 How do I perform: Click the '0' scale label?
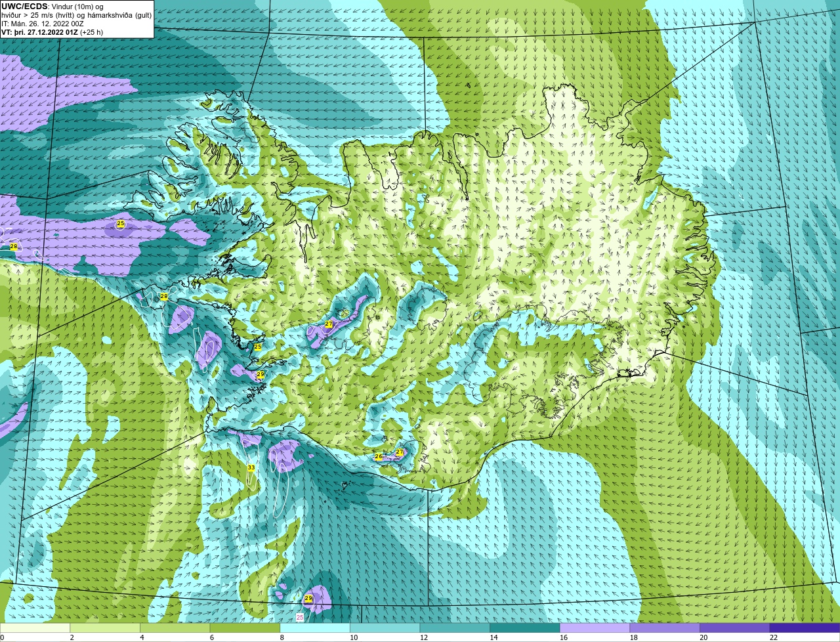[2, 637]
